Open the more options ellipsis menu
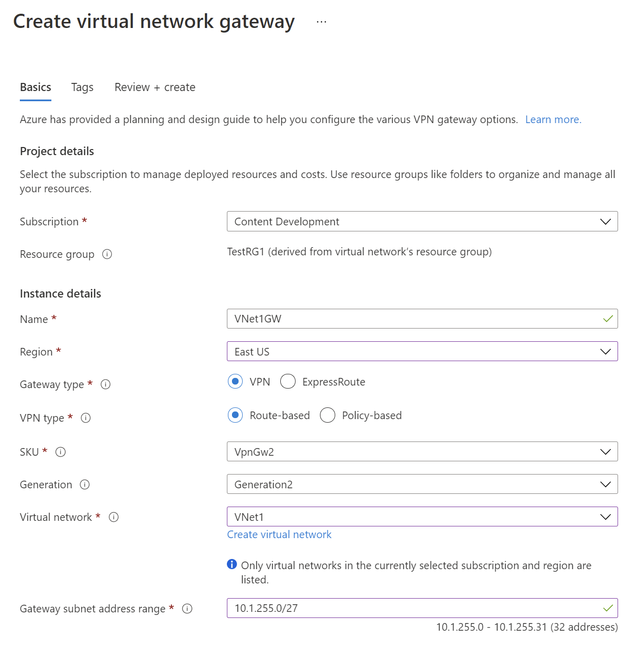 pyautogui.click(x=321, y=22)
